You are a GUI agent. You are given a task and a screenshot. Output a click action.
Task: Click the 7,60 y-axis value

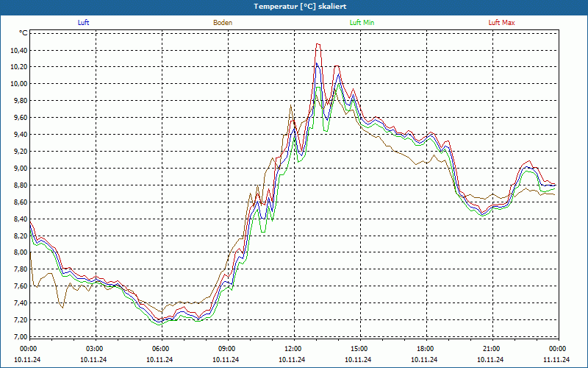point(21,286)
